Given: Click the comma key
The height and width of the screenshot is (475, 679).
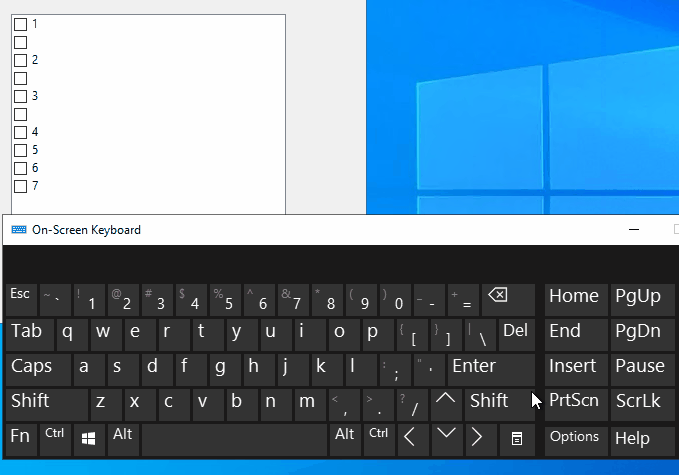Looking at the screenshot, I should pos(345,404).
